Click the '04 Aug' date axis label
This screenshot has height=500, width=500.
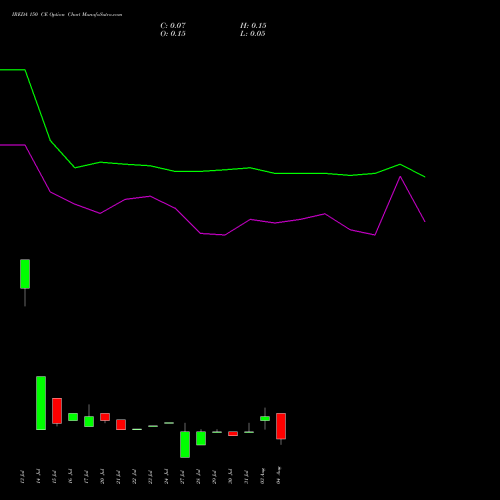[278, 476]
